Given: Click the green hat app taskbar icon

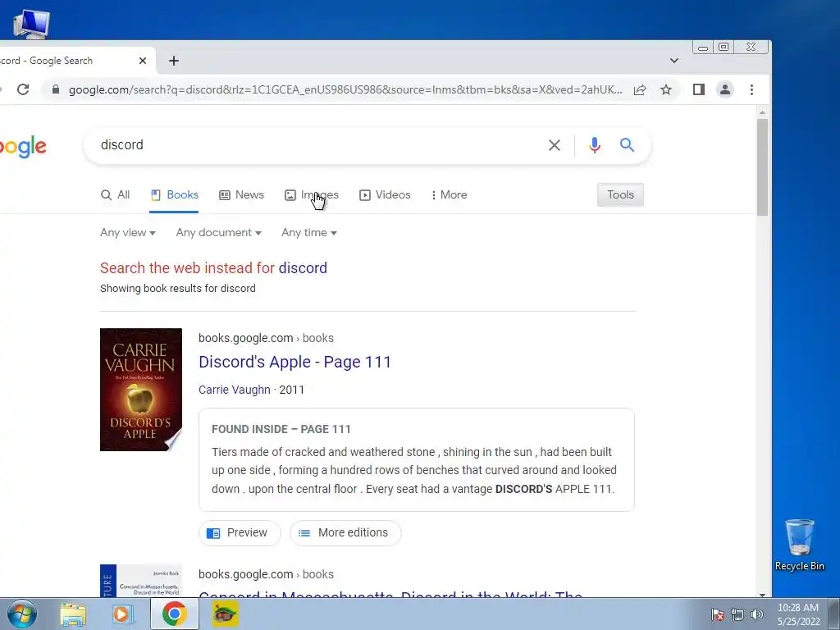Looking at the screenshot, I should [x=225, y=614].
